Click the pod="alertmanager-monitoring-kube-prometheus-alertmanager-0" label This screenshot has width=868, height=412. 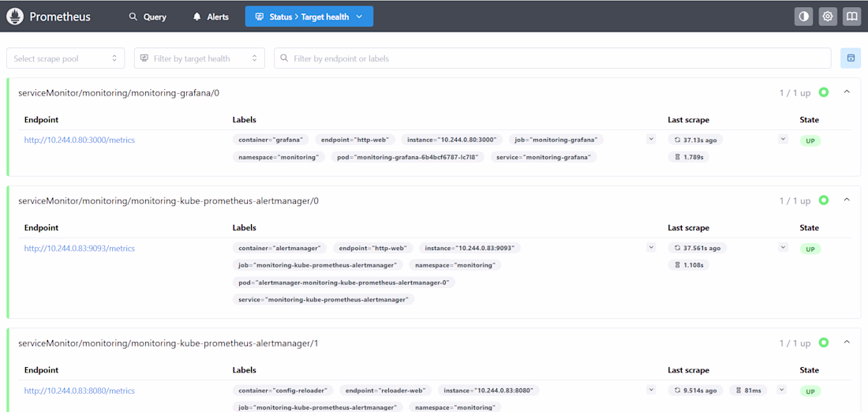(x=344, y=283)
